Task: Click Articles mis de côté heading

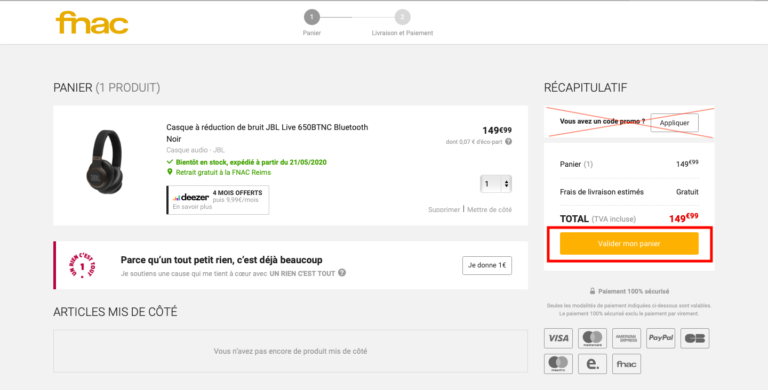Action: (x=115, y=312)
